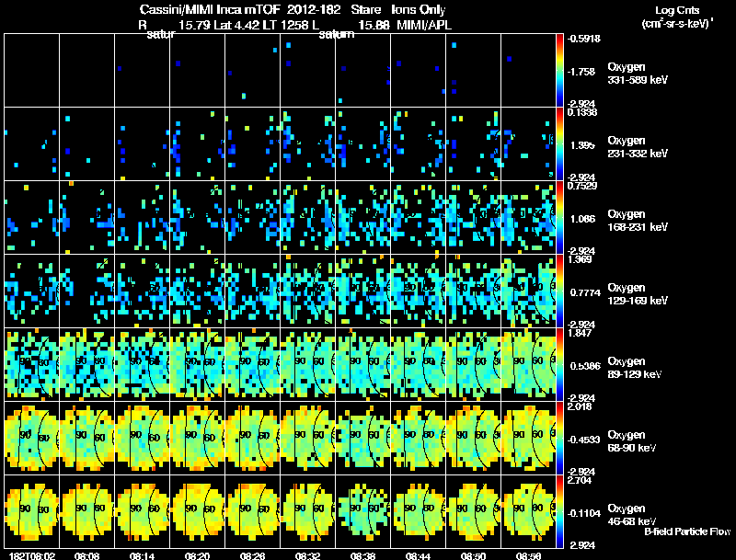The image size is (736, 560).
Task: Click the Oxygen 331-589 keV color bar
Action: [559, 71]
